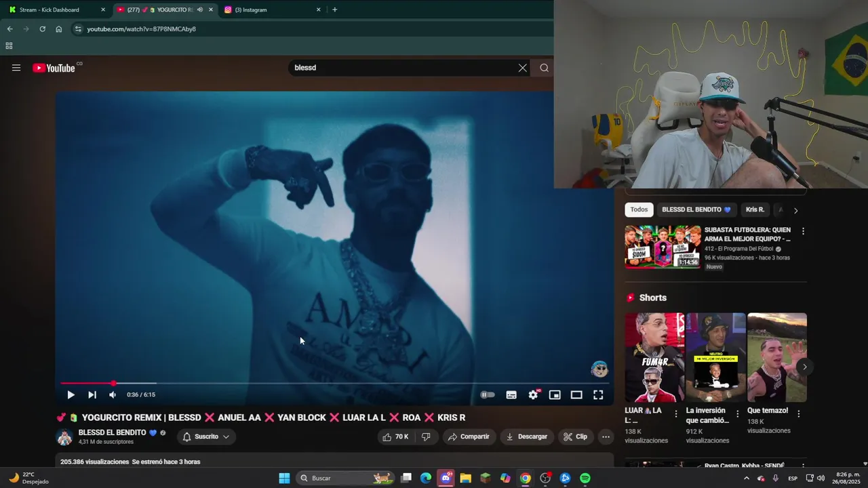Enable miniplayer mode
Screen dimensions: 868x488
tap(555, 394)
